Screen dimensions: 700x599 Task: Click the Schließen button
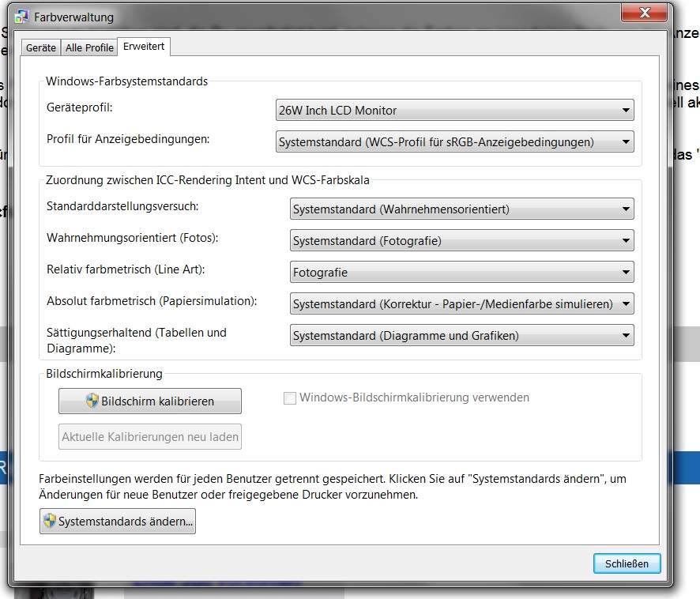[627, 563]
